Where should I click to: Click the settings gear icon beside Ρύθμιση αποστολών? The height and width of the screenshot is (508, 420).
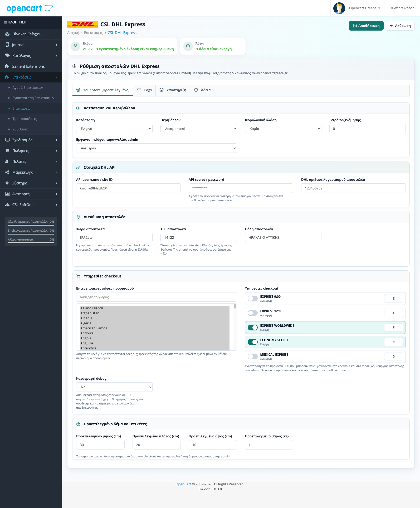[74, 66]
